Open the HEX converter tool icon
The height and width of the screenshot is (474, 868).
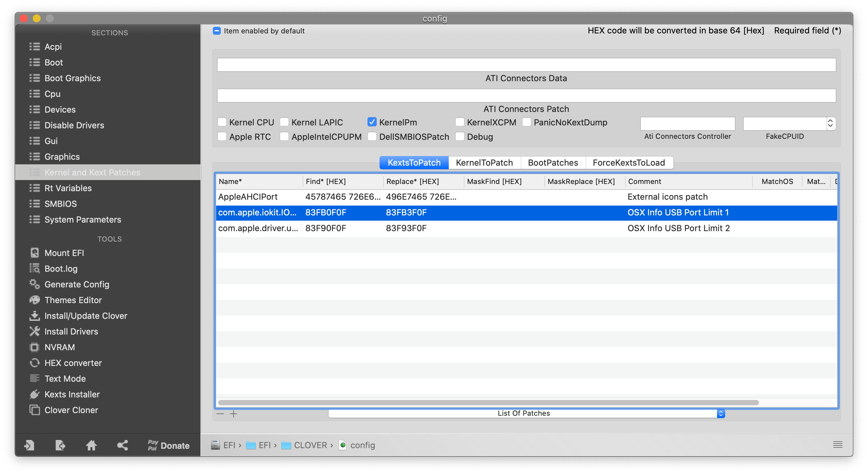(34, 363)
